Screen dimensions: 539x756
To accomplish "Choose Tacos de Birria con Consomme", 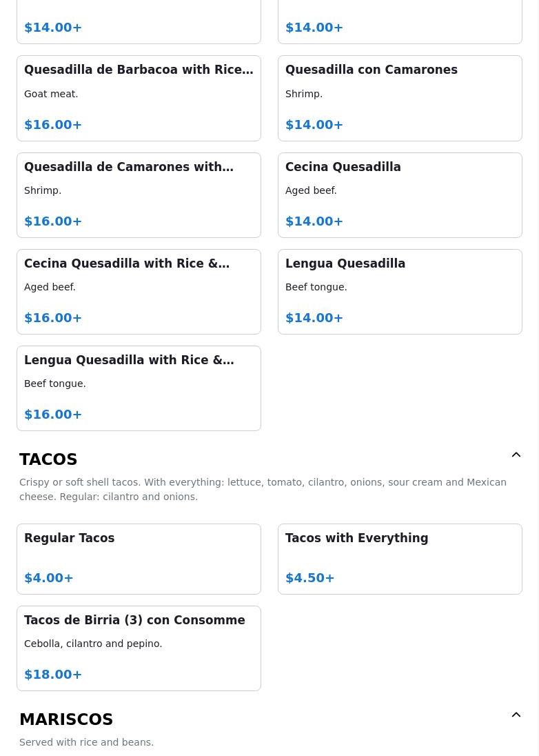I will click(139, 648).
